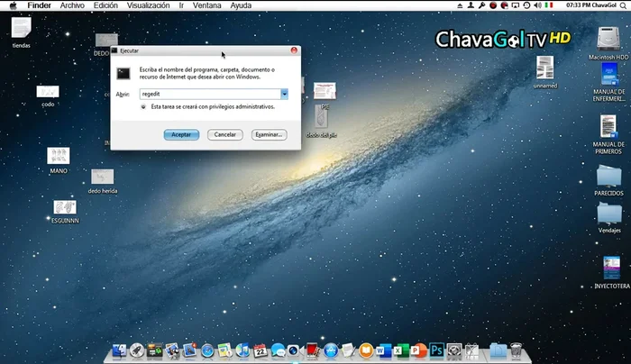Open App Store icon in dock
The image size is (631, 364).
point(331,350)
